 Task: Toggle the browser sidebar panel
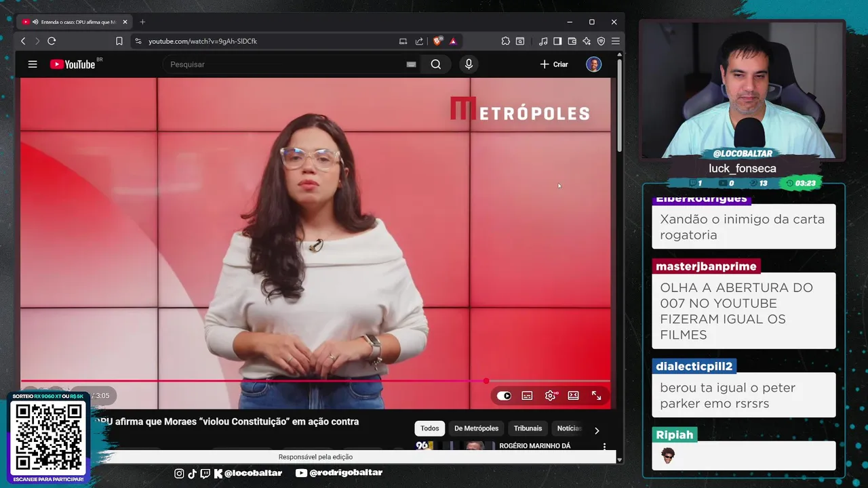click(x=557, y=41)
